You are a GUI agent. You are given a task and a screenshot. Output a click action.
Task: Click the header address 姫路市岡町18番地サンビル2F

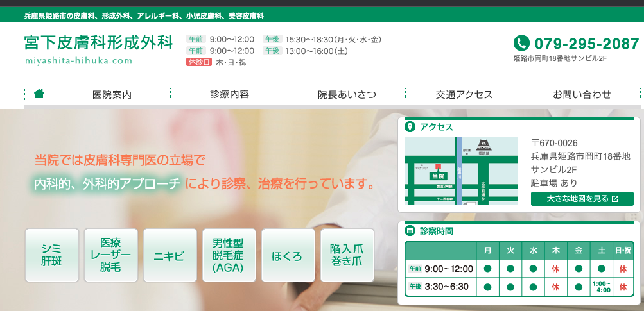(561, 58)
